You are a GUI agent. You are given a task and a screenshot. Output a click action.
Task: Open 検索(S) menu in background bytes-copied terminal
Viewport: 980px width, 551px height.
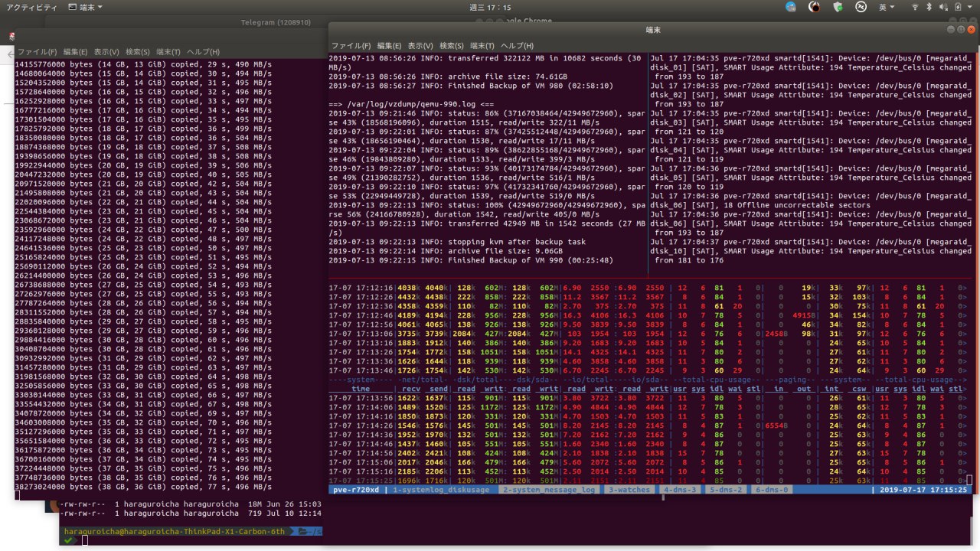pyautogui.click(x=137, y=51)
